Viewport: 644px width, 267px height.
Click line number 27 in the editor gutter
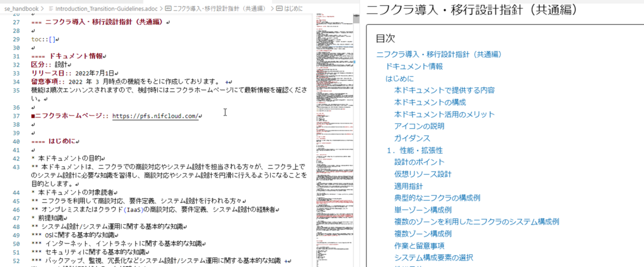[x=16, y=22]
